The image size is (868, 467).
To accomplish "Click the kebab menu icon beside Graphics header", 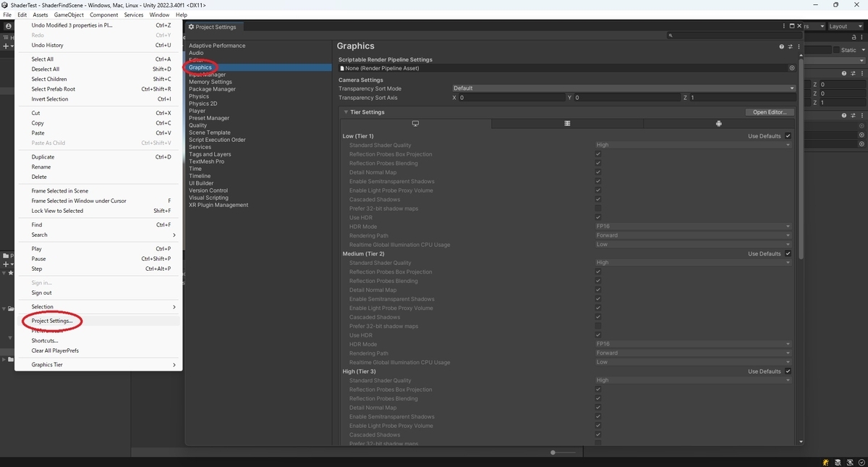I will pyautogui.click(x=799, y=46).
